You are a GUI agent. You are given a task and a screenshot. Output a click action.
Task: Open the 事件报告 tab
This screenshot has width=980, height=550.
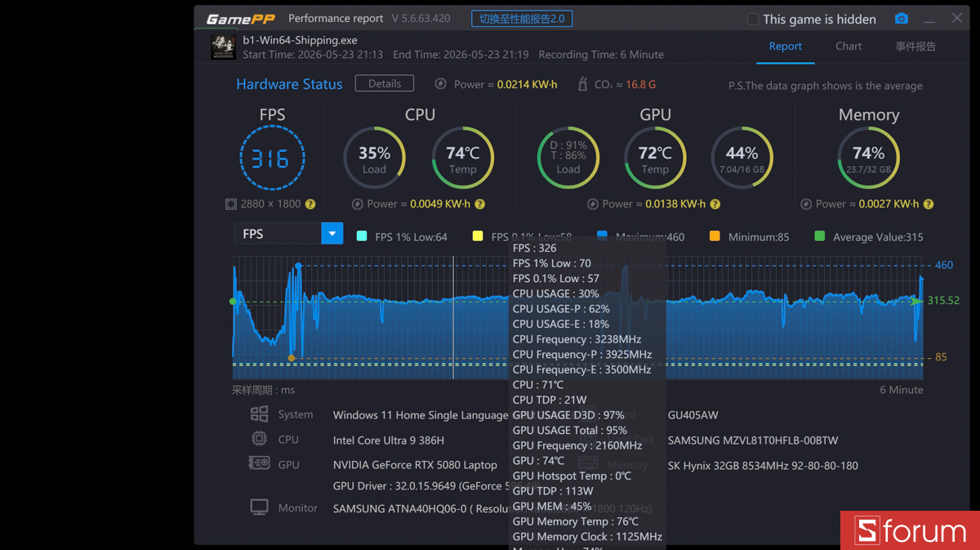[915, 47]
